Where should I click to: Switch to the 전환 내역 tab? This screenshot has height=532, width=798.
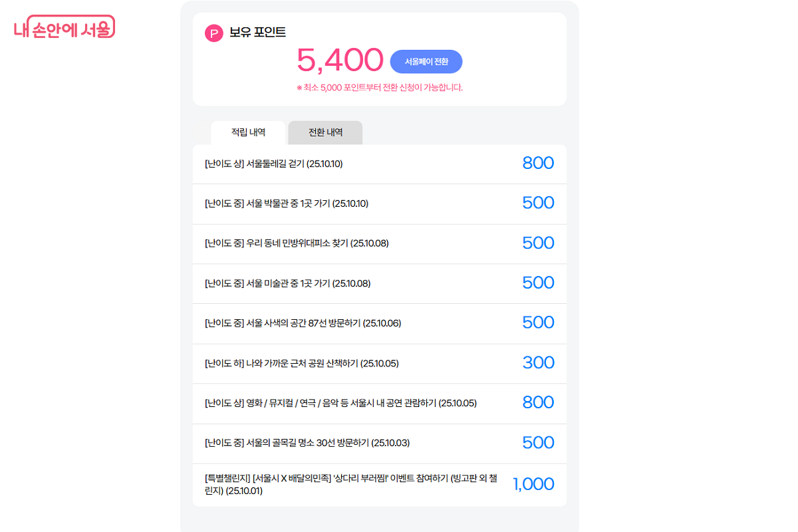(x=325, y=132)
